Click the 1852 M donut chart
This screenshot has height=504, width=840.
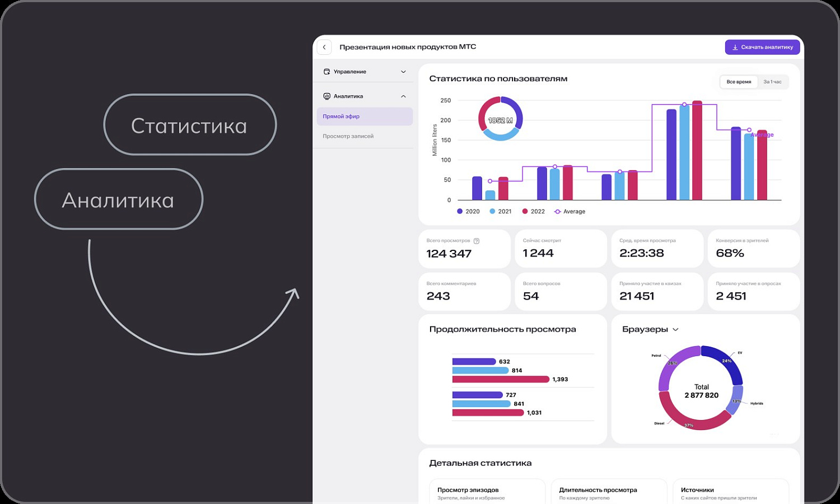501,119
